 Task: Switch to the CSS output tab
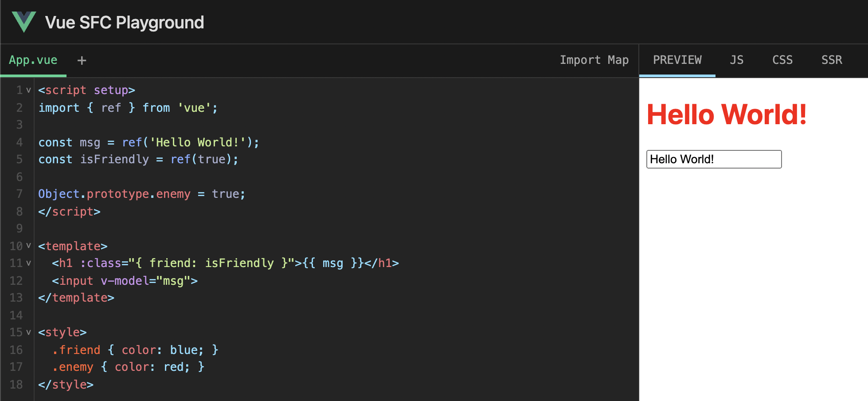[x=782, y=60]
